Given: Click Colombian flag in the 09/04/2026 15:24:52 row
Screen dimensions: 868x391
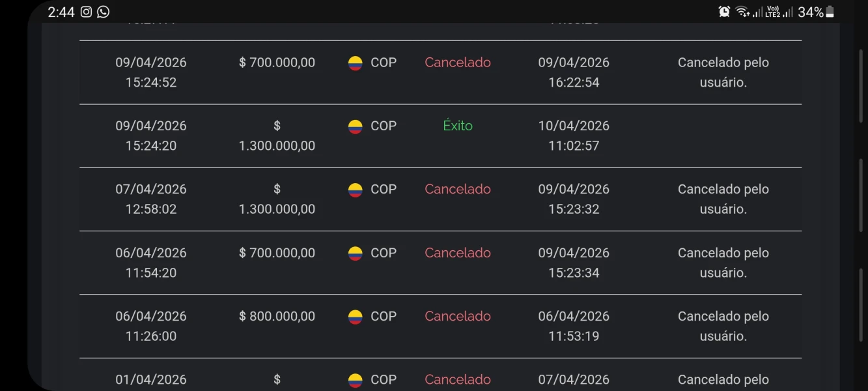Looking at the screenshot, I should coord(355,63).
